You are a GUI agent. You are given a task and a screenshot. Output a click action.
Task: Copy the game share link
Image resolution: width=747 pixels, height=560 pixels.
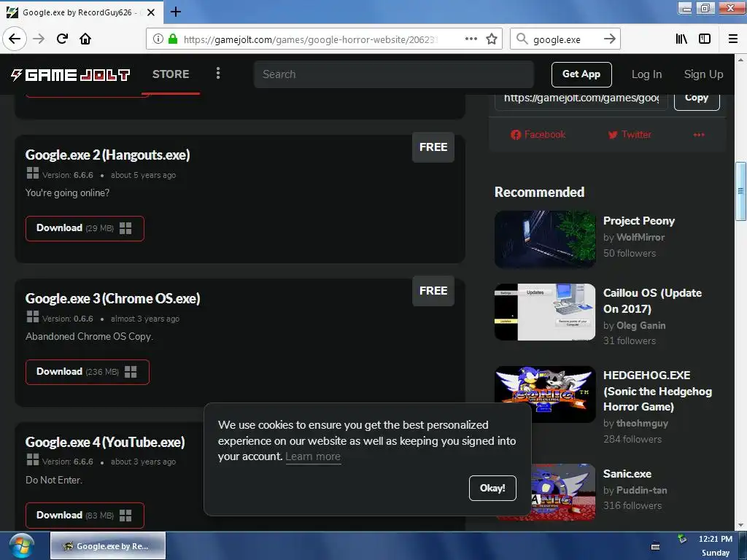(x=697, y=100)
